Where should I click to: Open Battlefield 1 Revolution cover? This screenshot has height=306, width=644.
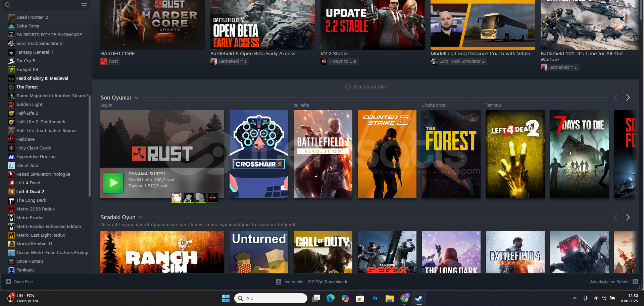pos(323,154)
